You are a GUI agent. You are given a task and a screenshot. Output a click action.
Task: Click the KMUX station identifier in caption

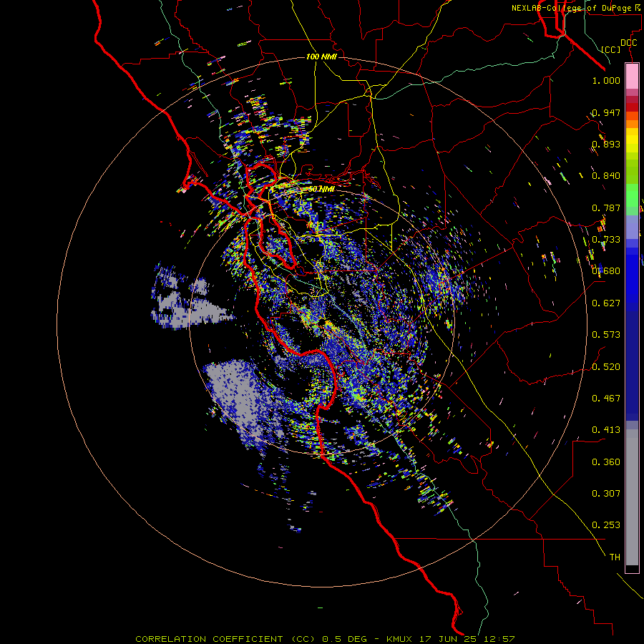[399, 639]
